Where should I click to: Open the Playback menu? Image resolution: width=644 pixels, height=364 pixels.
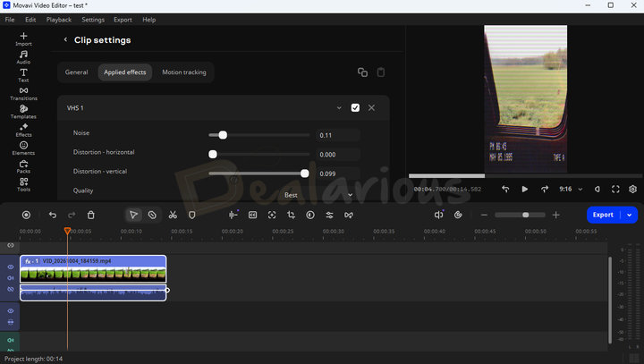[x=59, y=20]
